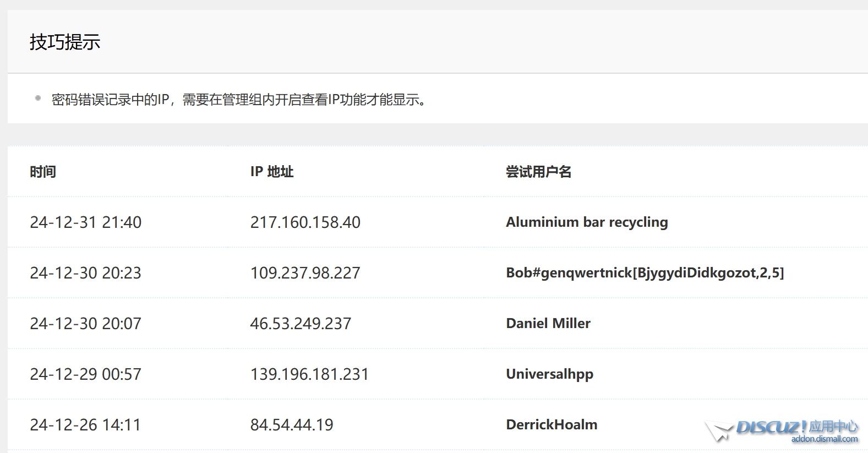This screenshot has height=453, width=868.
Task: Click the Universalhpp username
Action: coord(549,374)
